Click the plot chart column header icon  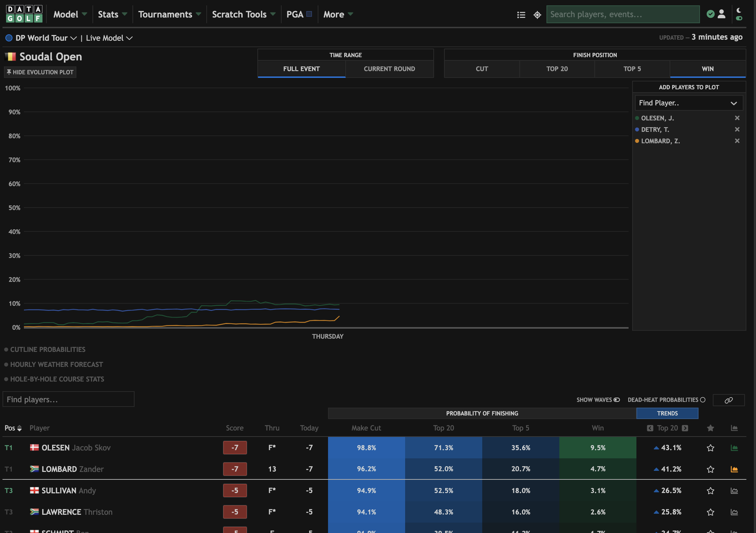click(x=734, y=428)
